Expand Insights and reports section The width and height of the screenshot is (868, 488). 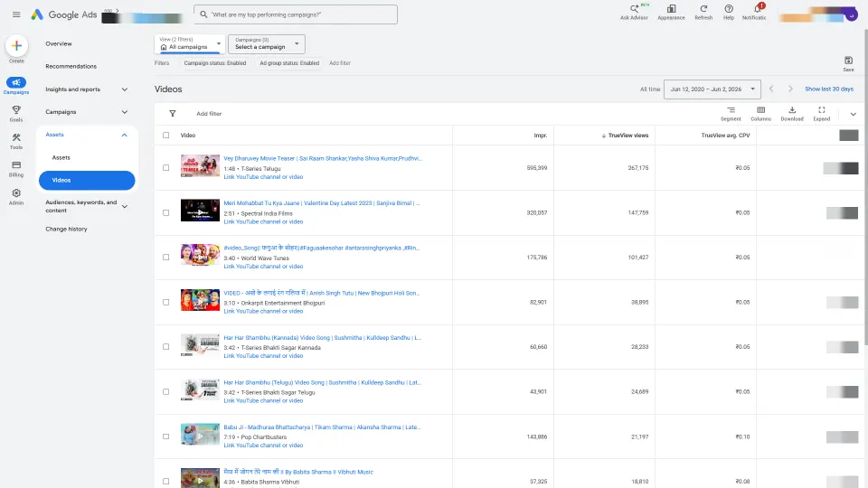tap(125, 89)
